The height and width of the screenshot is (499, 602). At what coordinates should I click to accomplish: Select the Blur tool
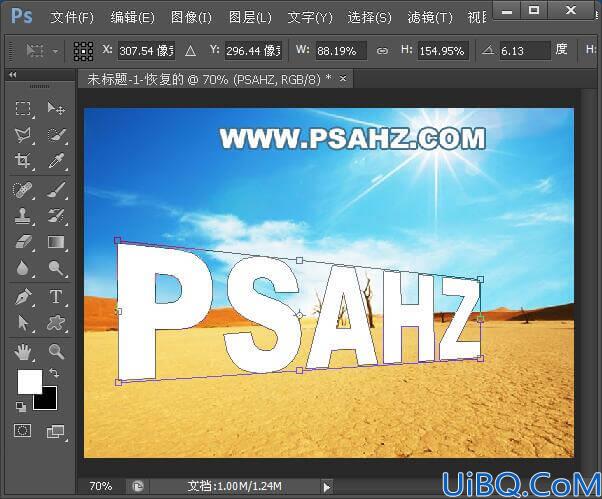coord(23,268)
